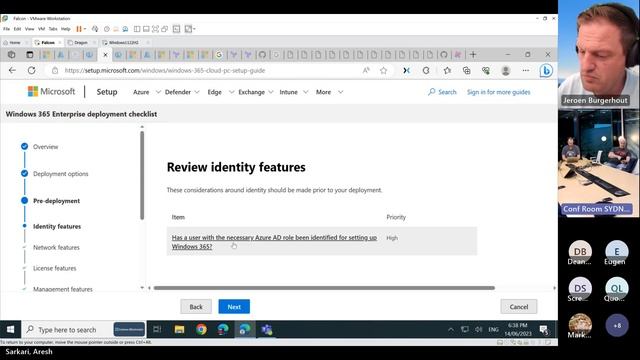Open the VMware Help menu
Image resolution: width=640 pixels, height=360 pixels.
[x=65, y=29]
